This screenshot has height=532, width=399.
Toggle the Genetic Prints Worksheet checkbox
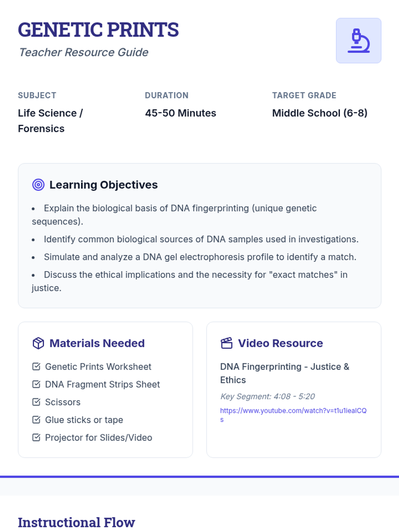36,366
